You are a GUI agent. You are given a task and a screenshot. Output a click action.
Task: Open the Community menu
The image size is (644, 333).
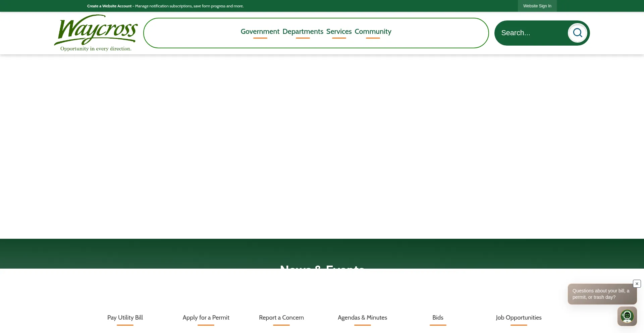[373, 32]
